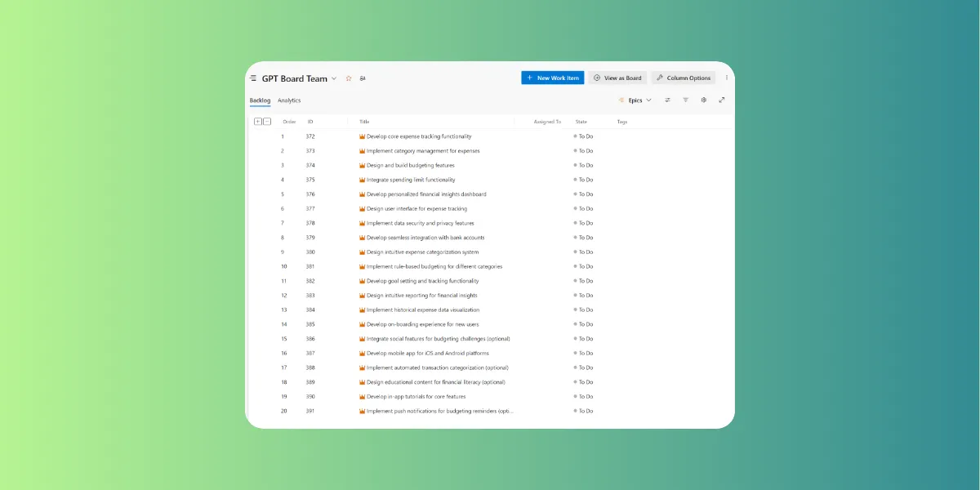The width and height of the screenshot is (980, 490).
Task: Select ID 387 cell
Action: [310, 354]
